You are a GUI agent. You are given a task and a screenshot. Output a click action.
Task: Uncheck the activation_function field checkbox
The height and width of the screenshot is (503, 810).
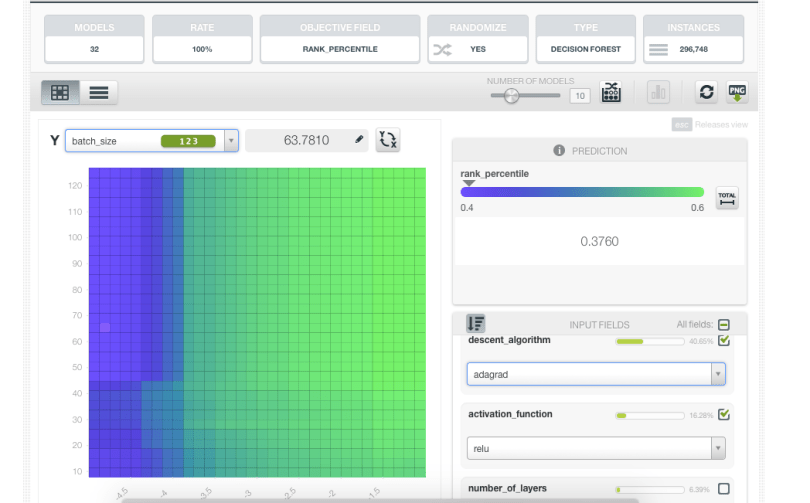point(724,415)
